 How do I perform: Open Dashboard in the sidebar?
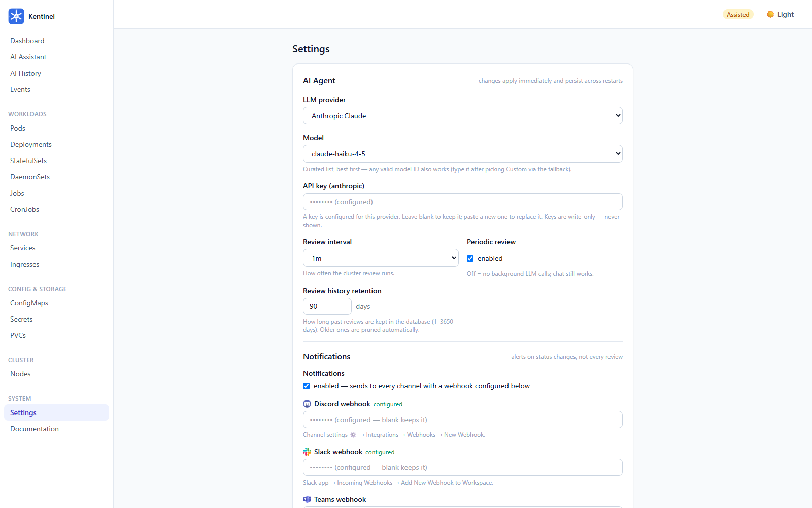point(56,41)
